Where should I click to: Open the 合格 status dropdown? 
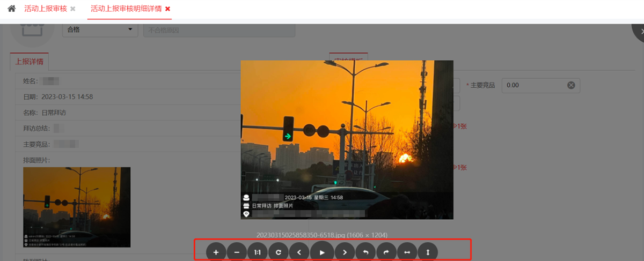tap(100, 29)
